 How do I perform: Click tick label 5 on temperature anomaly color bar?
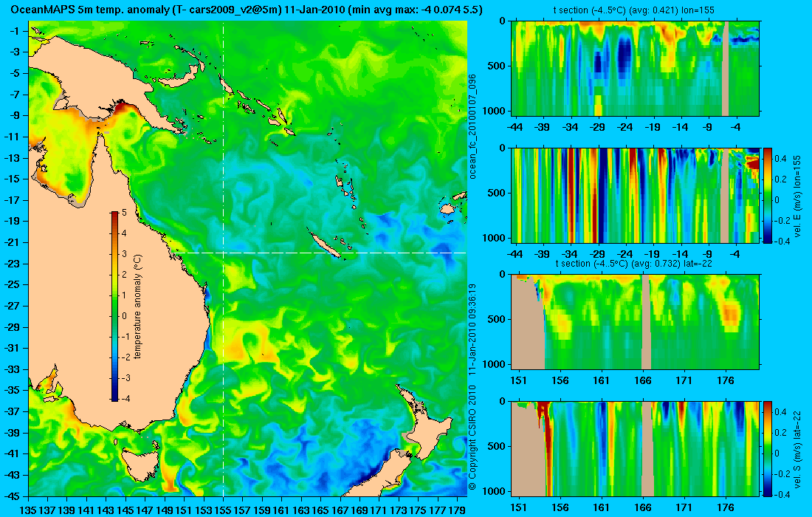124,213
